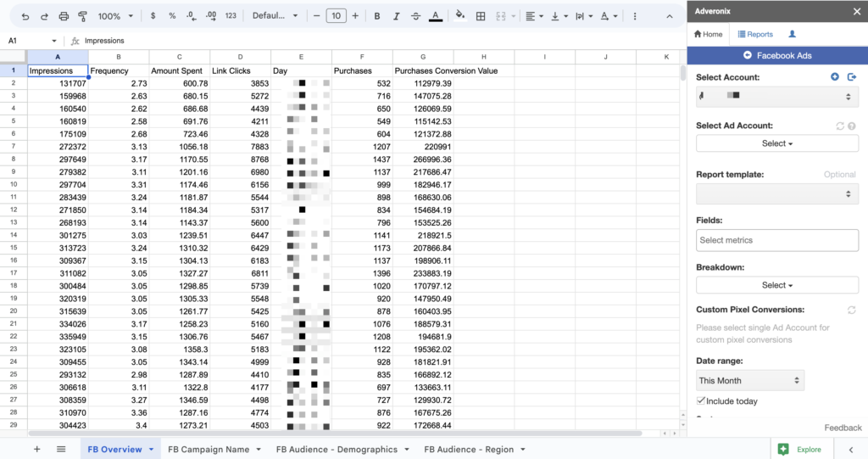Viewport: 868px width, 459px height.
Task: Click the Facebook Ads header button
Action: click(777, 55)
